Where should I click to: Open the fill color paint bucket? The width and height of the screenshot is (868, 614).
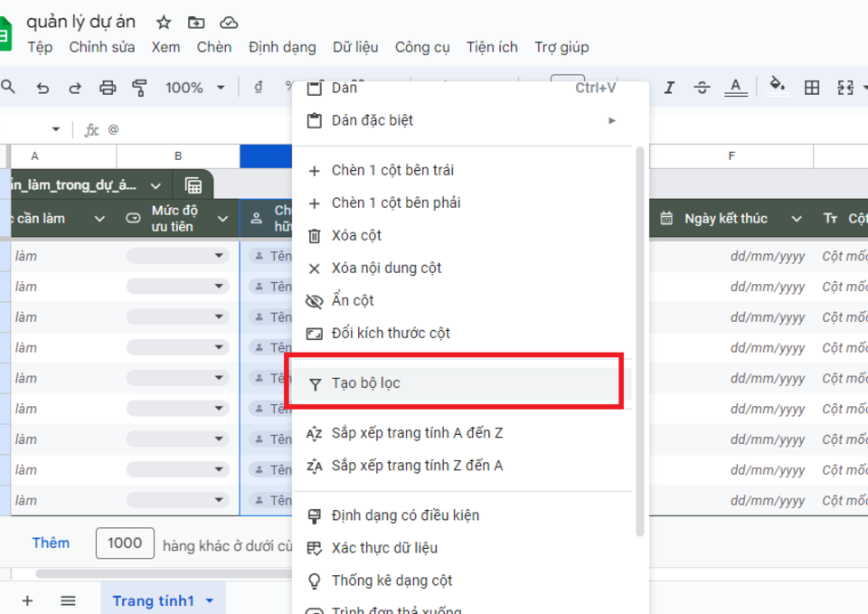point(776,87)
